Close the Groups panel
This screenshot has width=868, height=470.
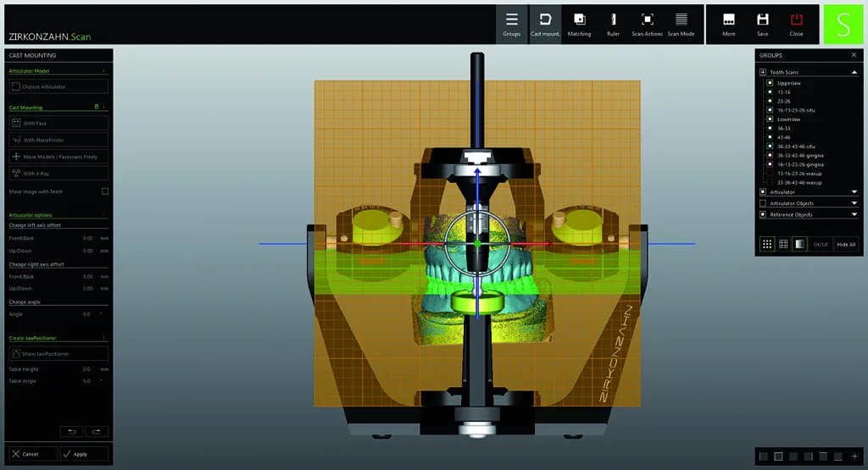pyautogui.click(x=854, y=55)
